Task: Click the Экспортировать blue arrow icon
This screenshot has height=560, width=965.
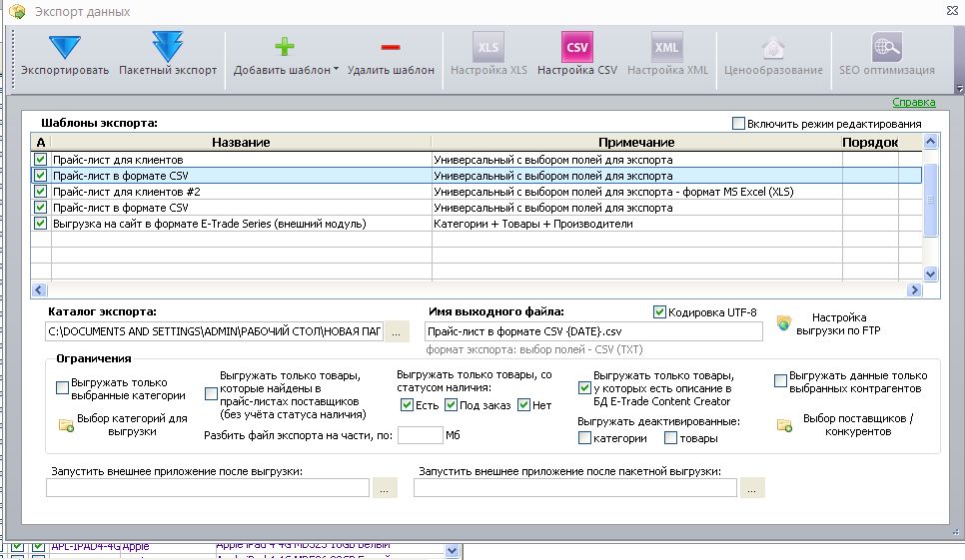Action: click(65, 47)
